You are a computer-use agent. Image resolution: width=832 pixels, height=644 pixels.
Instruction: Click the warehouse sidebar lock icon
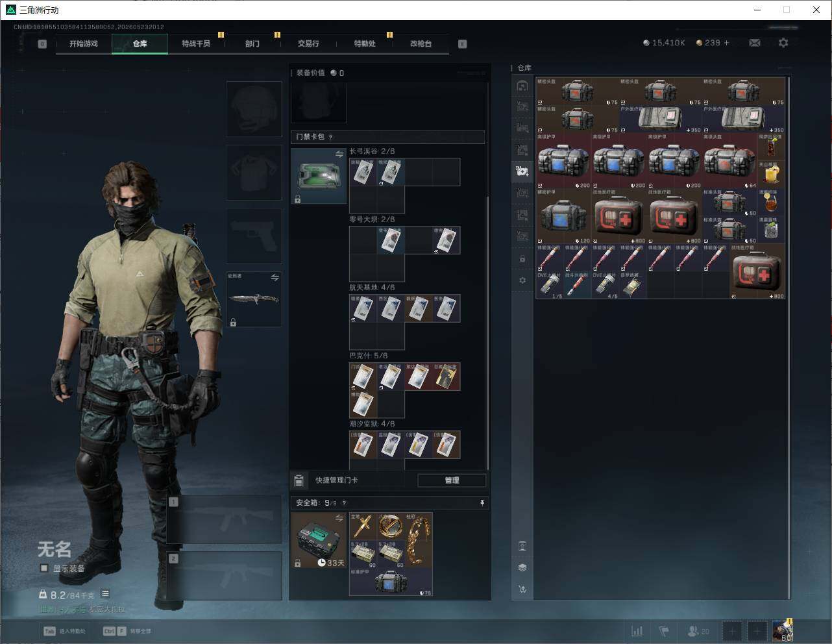(522, 258)
